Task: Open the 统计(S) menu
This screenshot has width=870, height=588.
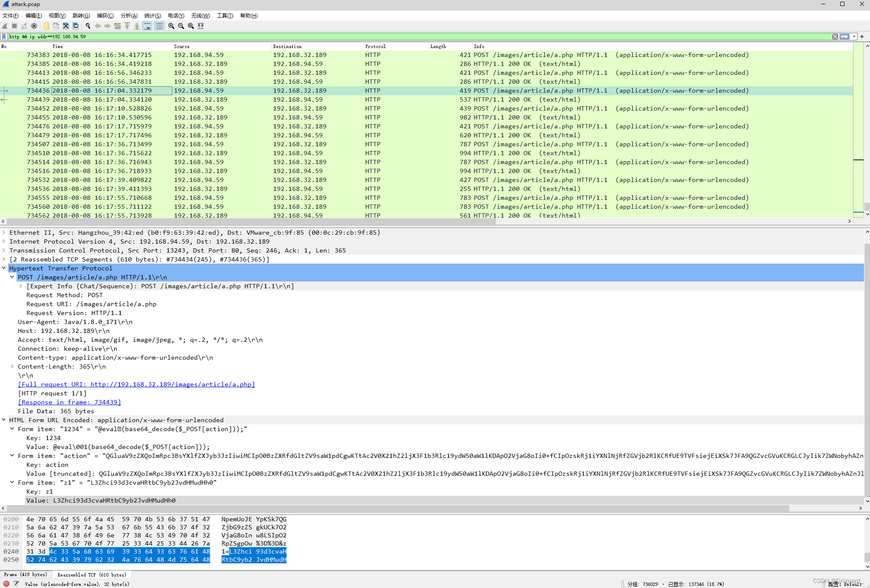Action: pos(153,16)
